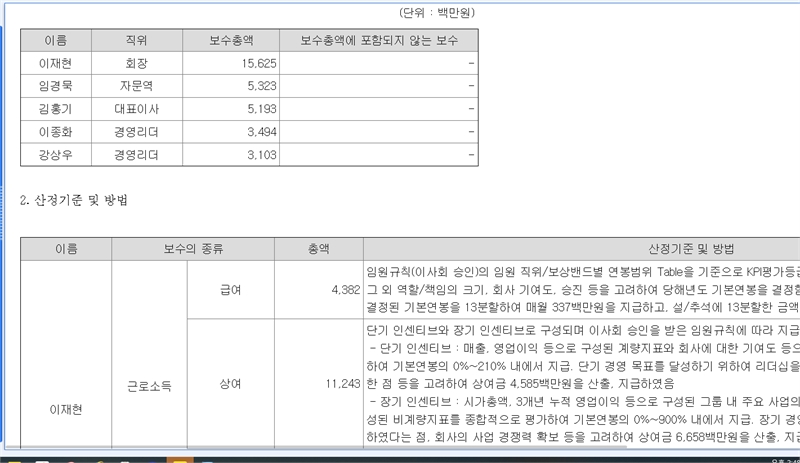
Task: Select the 직위 column header
Action: point(136,41)
